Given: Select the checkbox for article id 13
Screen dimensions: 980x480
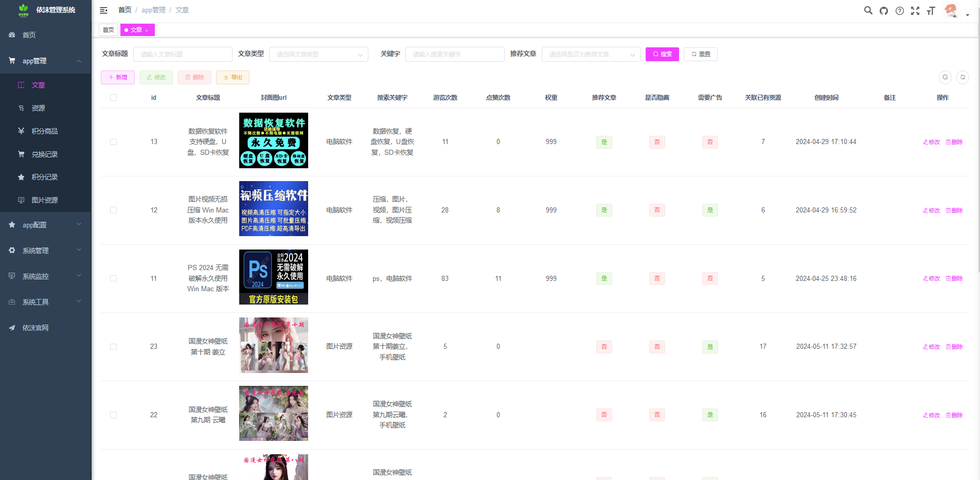Looking at the screenshot, I should (113, 142).
